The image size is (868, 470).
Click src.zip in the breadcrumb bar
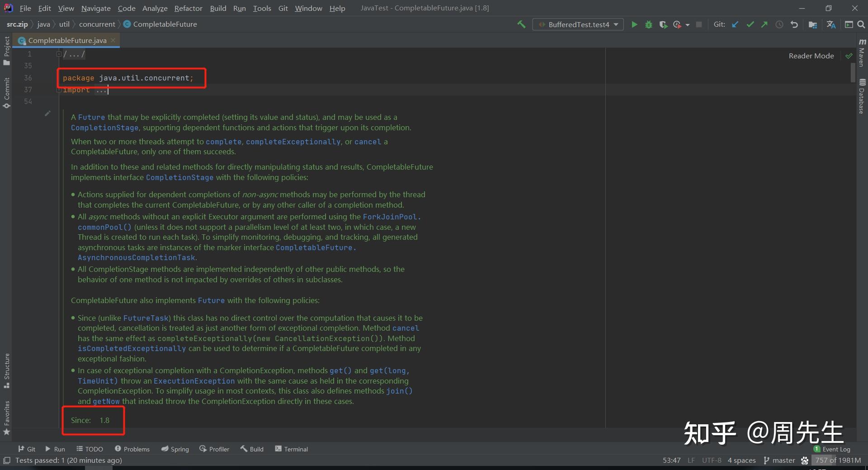coord(17,24)
